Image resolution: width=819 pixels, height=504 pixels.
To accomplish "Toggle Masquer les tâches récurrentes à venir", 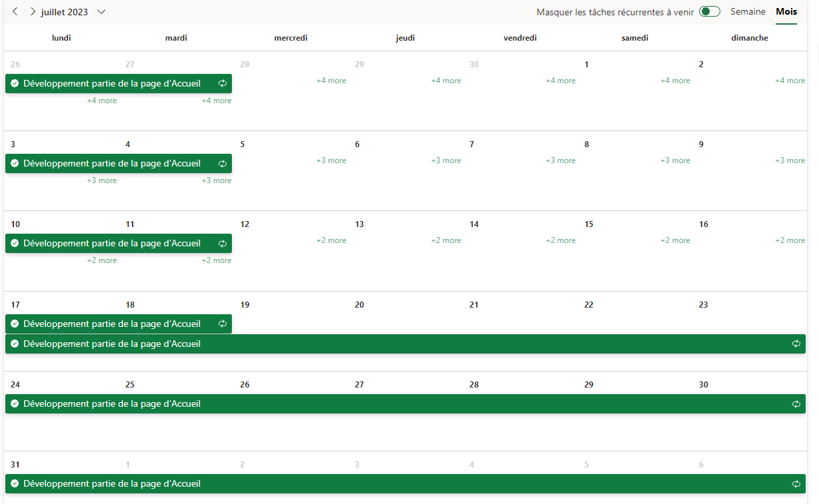I will [709, 12].
